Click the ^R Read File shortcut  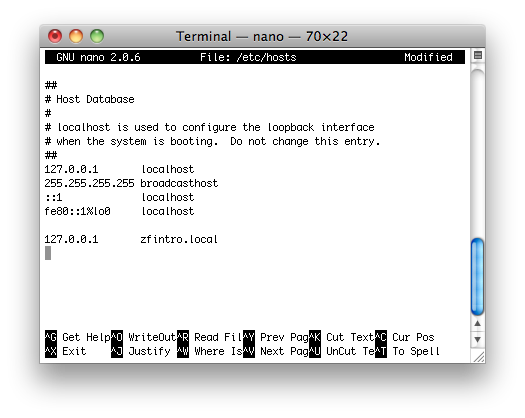210,337
